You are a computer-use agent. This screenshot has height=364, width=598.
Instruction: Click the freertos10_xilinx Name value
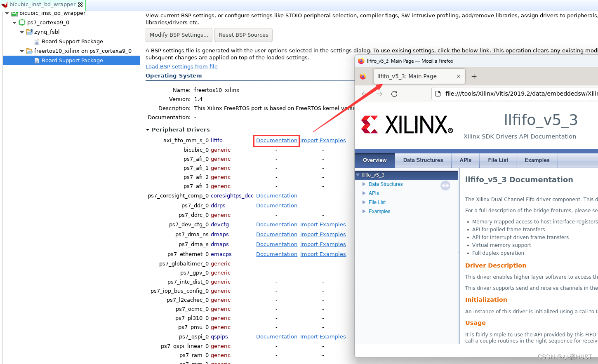[x=217, y=90]
